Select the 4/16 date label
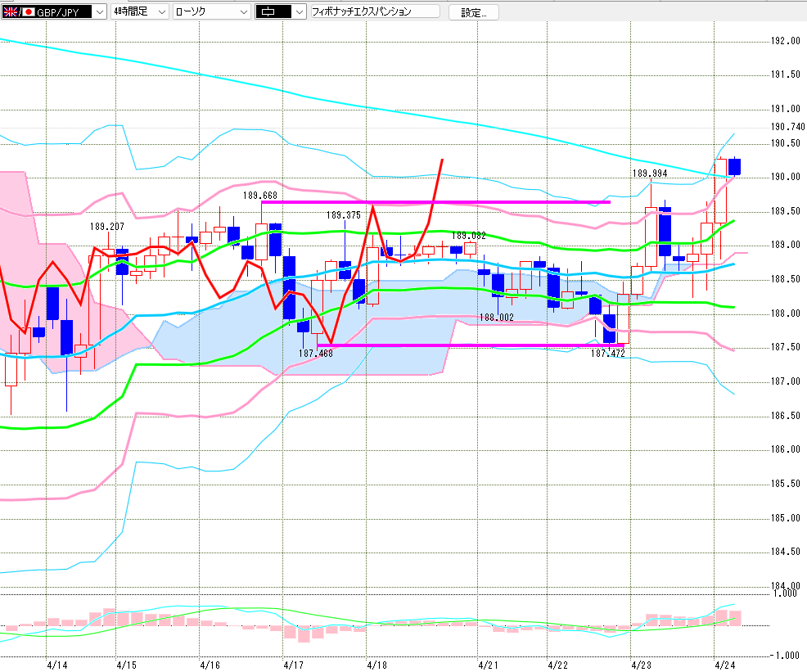This screenshot has width=807, height=672. [x=210, y=665]
